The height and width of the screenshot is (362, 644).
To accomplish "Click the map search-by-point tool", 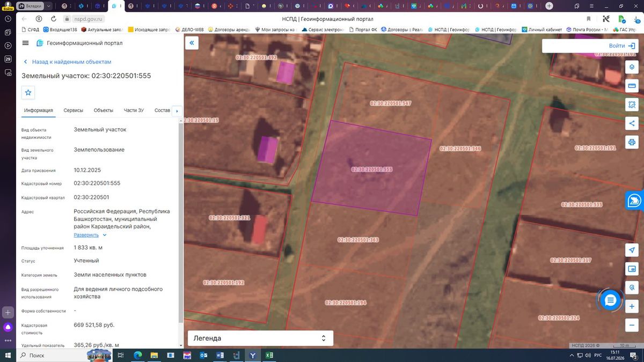I will (x=632, y=287).
